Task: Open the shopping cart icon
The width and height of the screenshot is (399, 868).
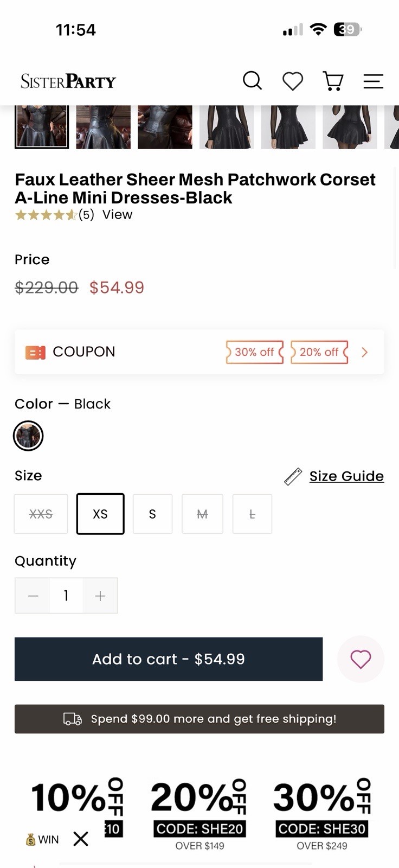Action: 333,81
